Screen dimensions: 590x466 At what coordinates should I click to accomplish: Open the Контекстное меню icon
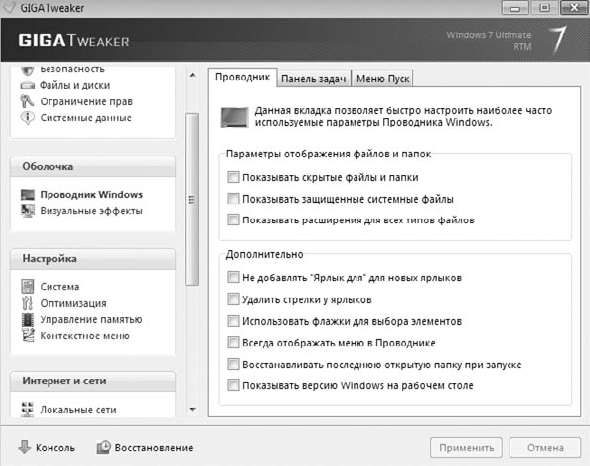click(28, 335)
